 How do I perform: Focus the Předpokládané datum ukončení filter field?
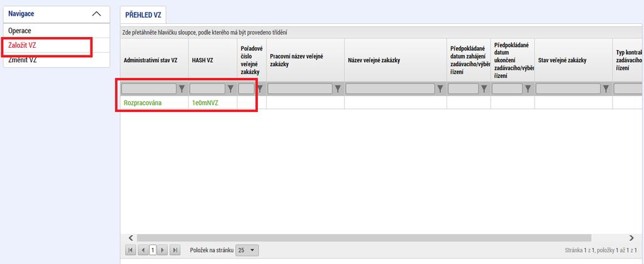pos(508,89)
